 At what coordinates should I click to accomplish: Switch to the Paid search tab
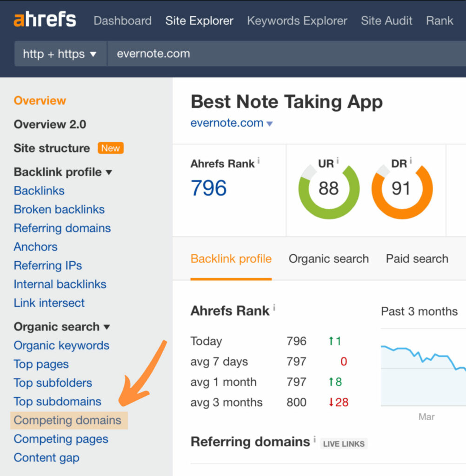(417, 259)
